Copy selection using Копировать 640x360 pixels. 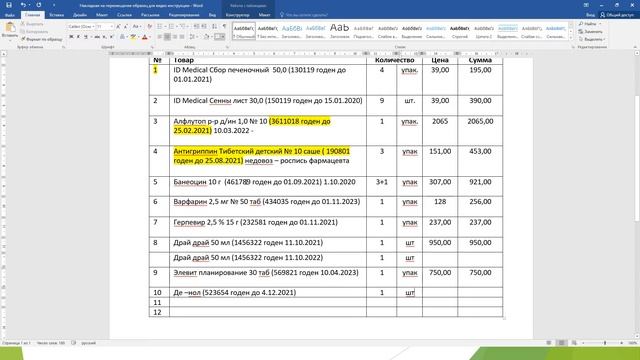[x=34, y=31]
